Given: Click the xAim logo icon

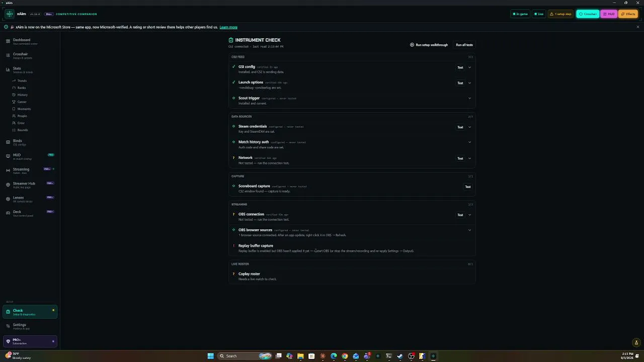Looking at the screenshot, I should [x=10, y=14].
